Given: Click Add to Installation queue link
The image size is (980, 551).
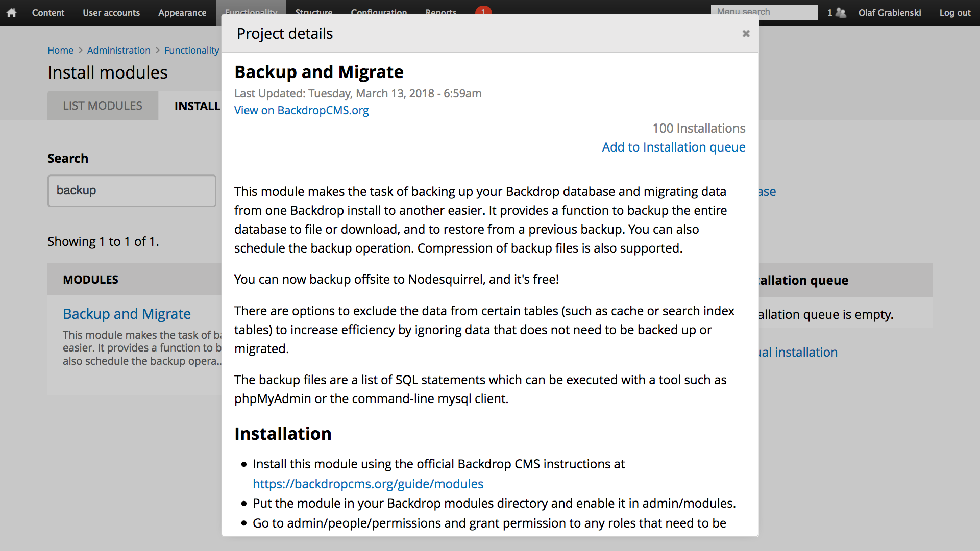Looking at the screenshot, I should coord(673,147).
